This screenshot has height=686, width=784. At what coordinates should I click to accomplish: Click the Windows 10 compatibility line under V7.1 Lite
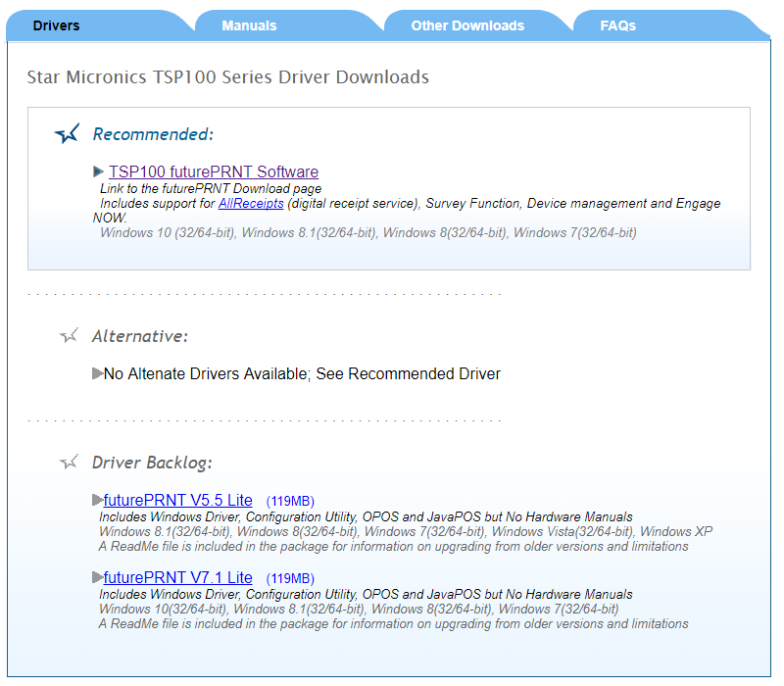point(359,609)
